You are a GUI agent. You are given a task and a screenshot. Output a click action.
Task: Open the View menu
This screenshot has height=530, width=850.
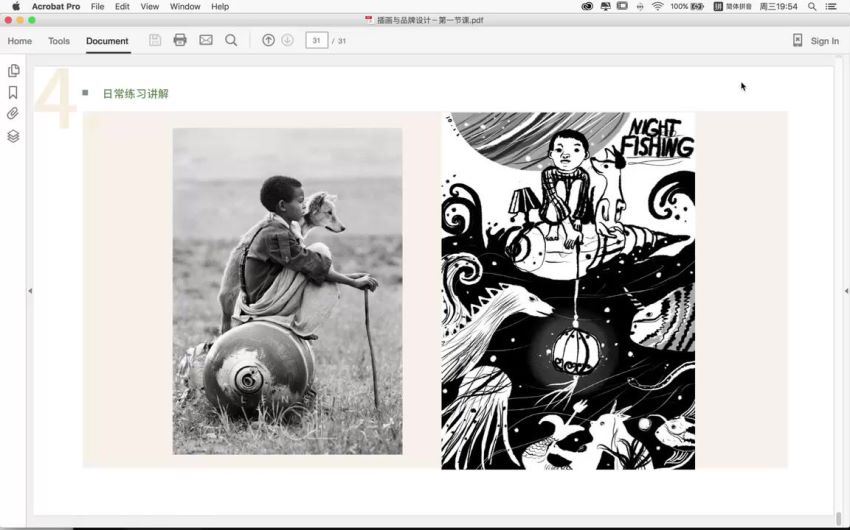point(150,7)
